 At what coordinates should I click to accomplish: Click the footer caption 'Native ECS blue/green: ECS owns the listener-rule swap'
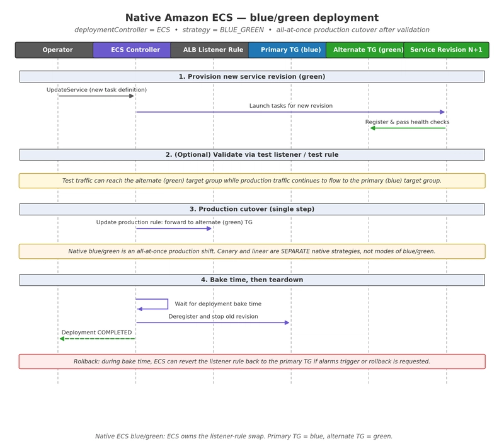pyautogui.click(x=244, y=436)
